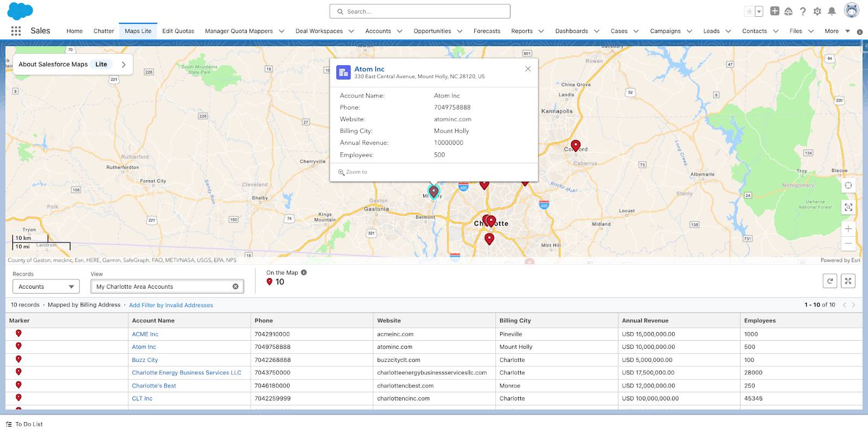Viewport: 868px width, 433px height.
Task: Open the Edit Quotas tab
Action: (178, 31)
